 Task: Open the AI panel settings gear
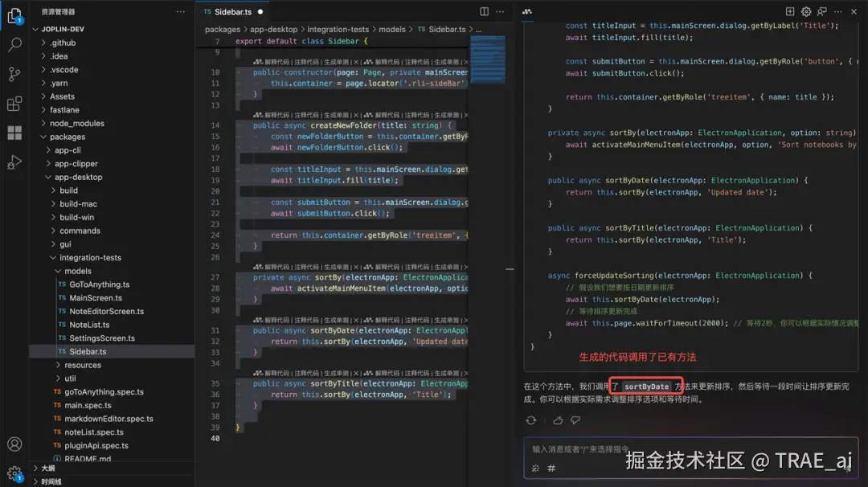pyautogui.click(x=805, y=11)
